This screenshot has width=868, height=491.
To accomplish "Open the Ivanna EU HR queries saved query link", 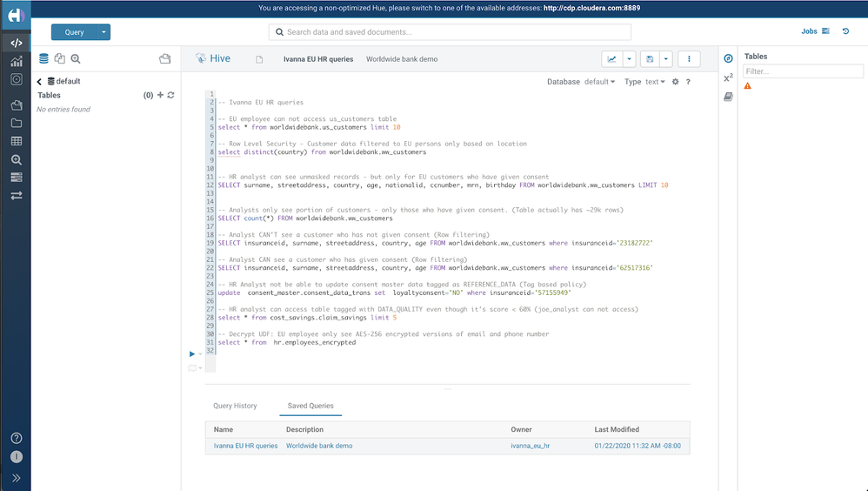I will coord(245,446).
